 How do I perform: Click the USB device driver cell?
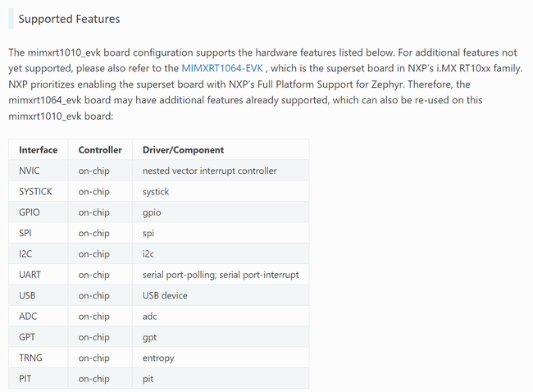coord(165,295)
